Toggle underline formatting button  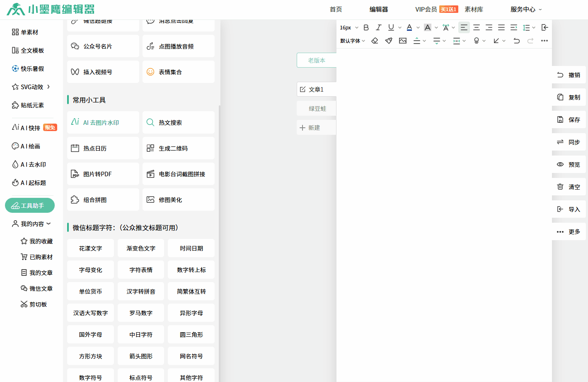(391, 27)
